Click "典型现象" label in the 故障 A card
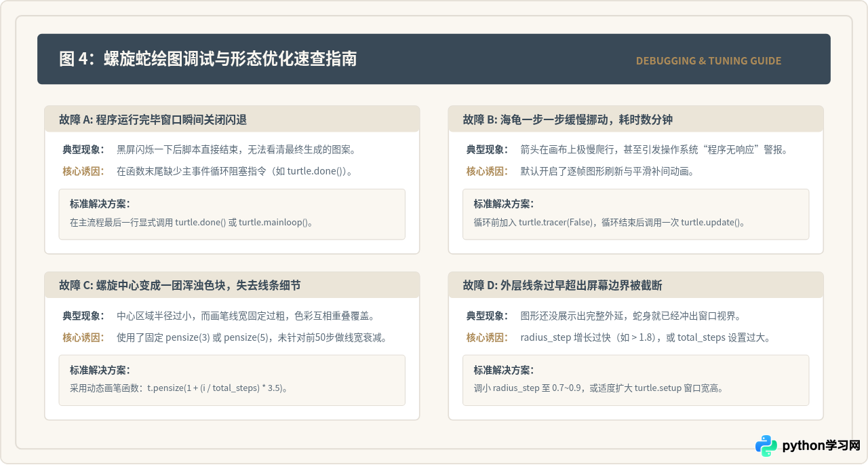The height and width of the screenshot is (465, 868). point(83,149)
